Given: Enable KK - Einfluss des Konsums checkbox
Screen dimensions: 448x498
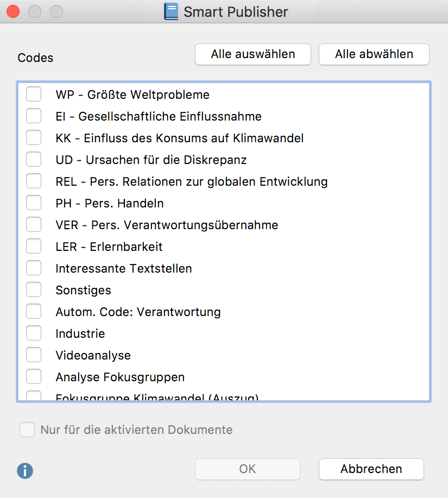Looking at the screenshot, I should pyautogui.click(x=34, y=137).
